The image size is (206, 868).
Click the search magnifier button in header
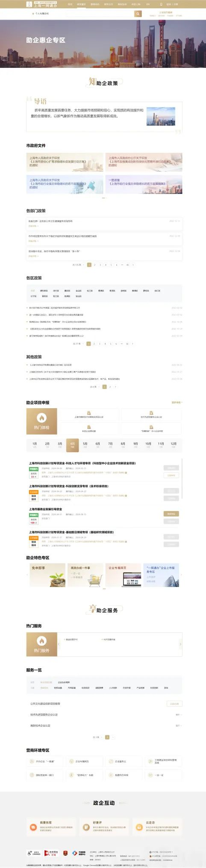pyautogui.click(x=138, y=14)
